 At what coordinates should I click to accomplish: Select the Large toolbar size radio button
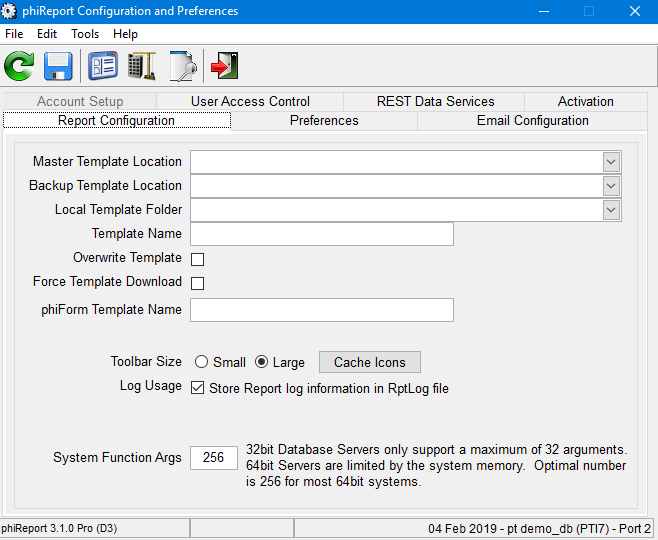(x=261, y=362)
